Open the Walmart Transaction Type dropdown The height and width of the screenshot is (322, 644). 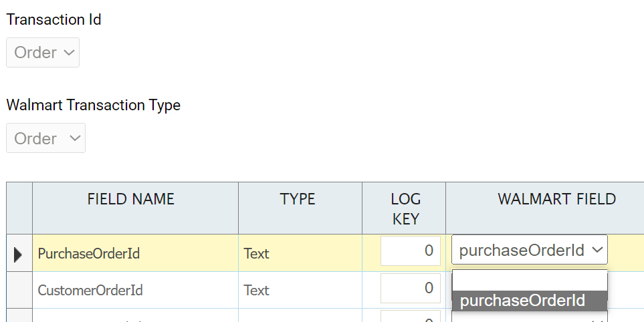45,138
